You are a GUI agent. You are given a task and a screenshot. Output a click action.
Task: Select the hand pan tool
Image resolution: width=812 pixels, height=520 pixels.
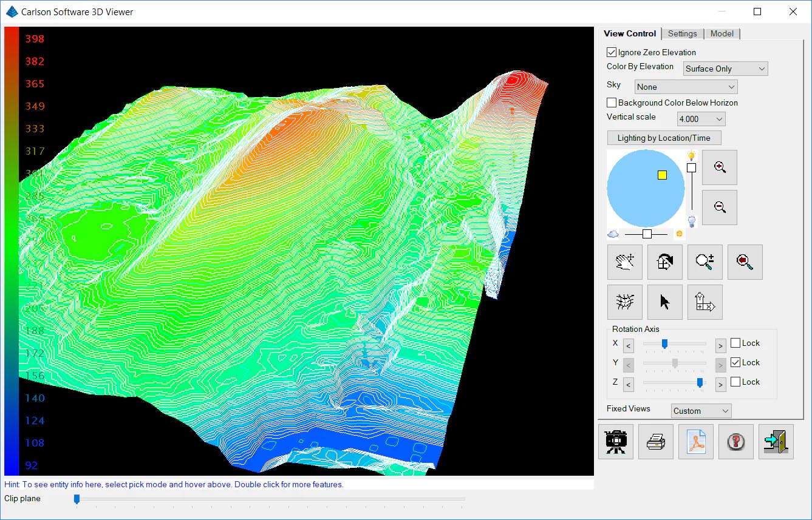pos(625,262)
